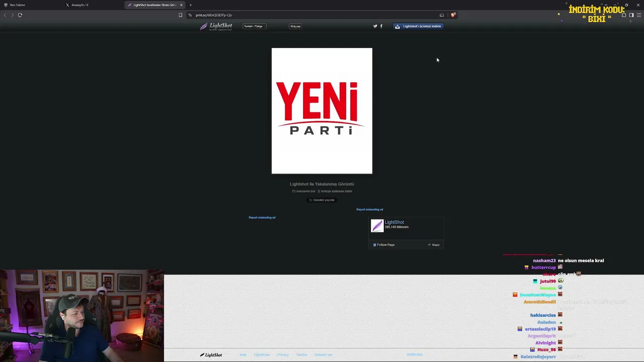Open the browser main menu icon

pyautogui.click(x=639, y=15)
